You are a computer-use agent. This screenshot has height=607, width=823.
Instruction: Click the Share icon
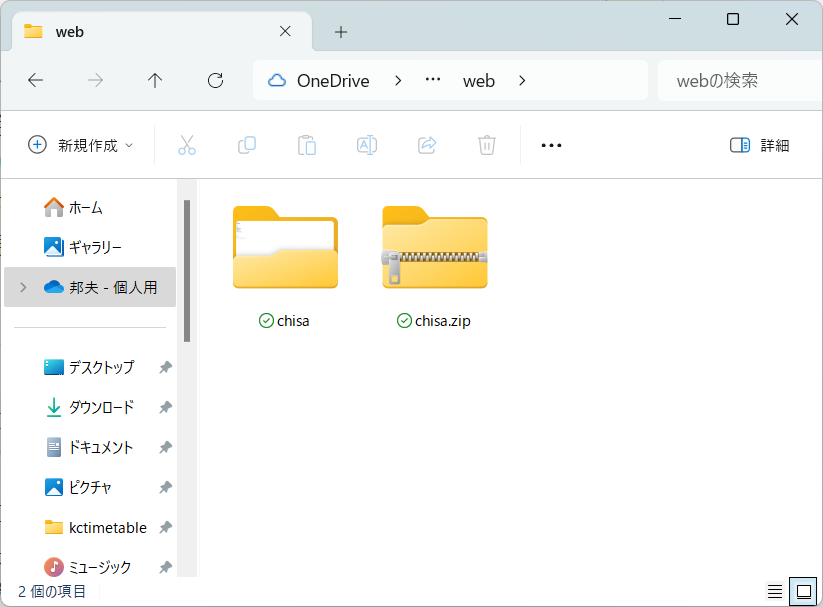click(427, 145)
